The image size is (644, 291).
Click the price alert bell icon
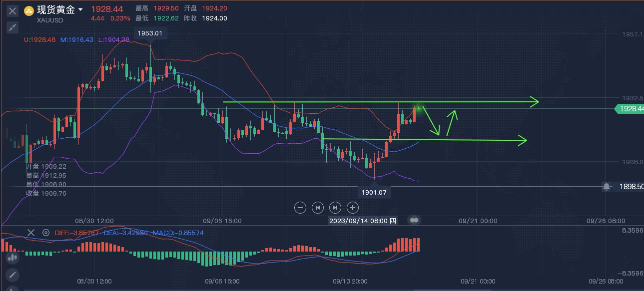coord(606,186)
